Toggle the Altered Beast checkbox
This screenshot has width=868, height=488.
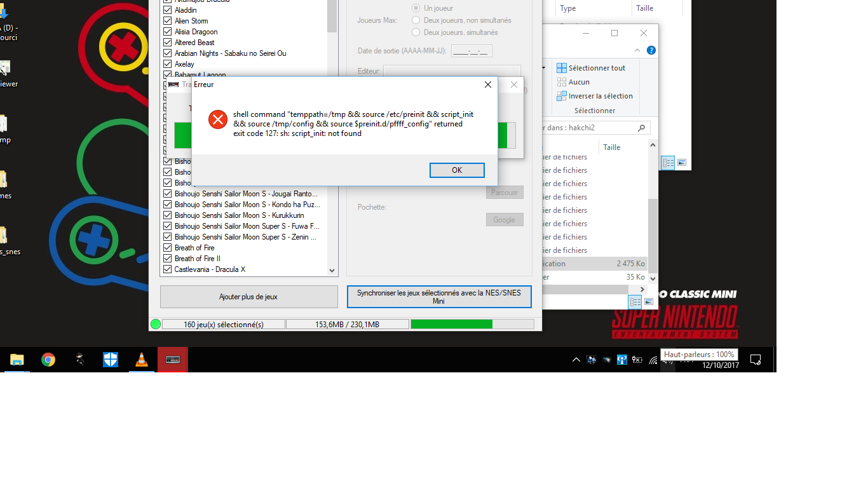pyautogui.click(x=168, y=43)
